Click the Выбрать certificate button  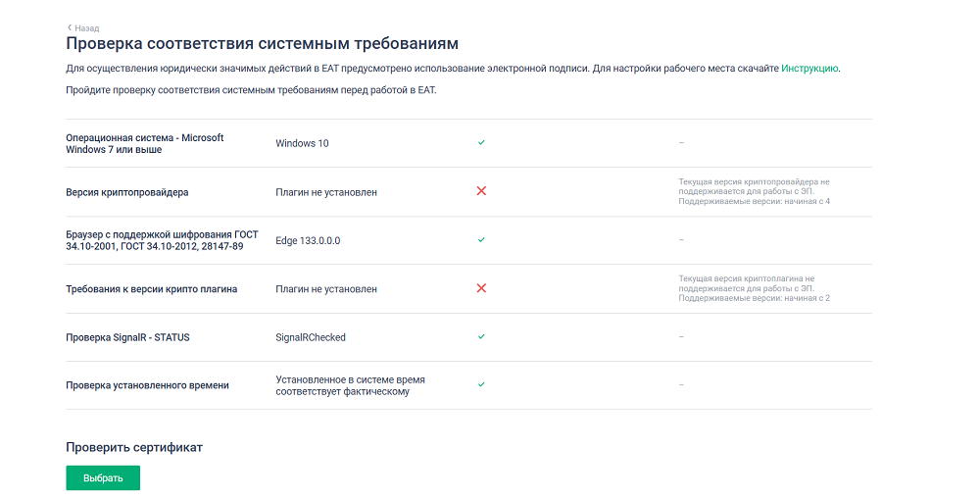tap(103, 477)
